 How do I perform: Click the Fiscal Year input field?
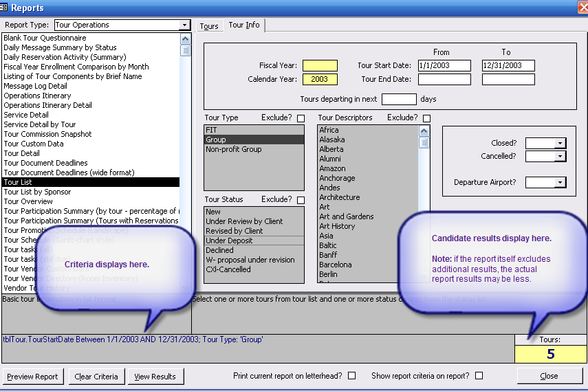320,66
